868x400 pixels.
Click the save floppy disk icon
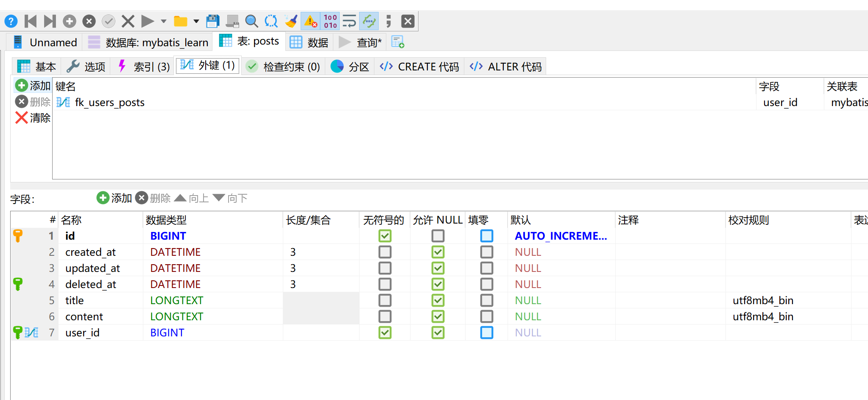[212, 21]
